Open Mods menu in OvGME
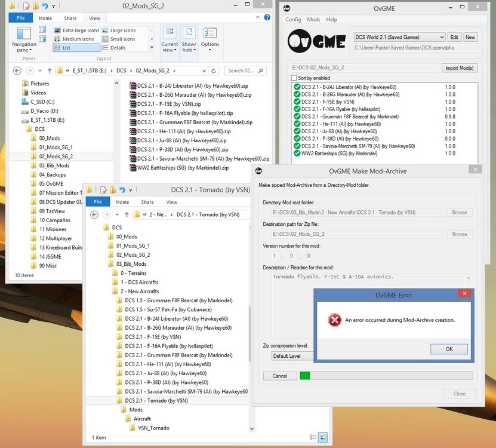Viewport: 496px width, 448px height. click(x=313, y=19)
